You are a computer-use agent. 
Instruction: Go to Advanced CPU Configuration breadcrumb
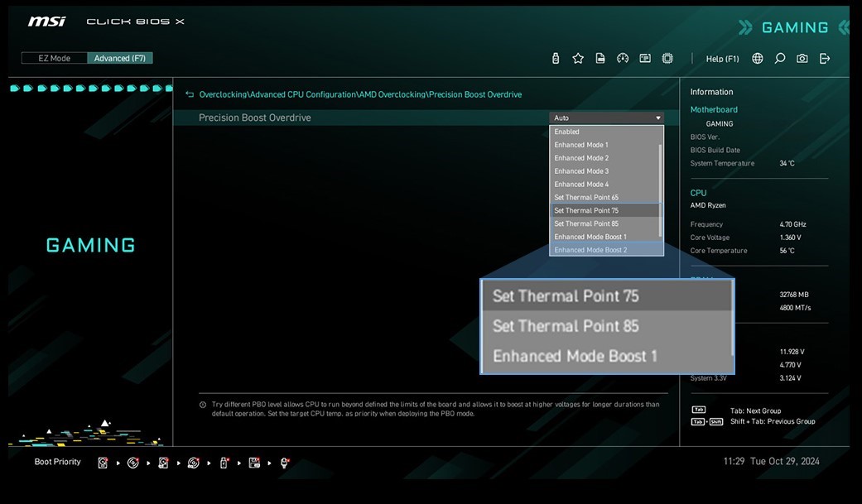303,94
